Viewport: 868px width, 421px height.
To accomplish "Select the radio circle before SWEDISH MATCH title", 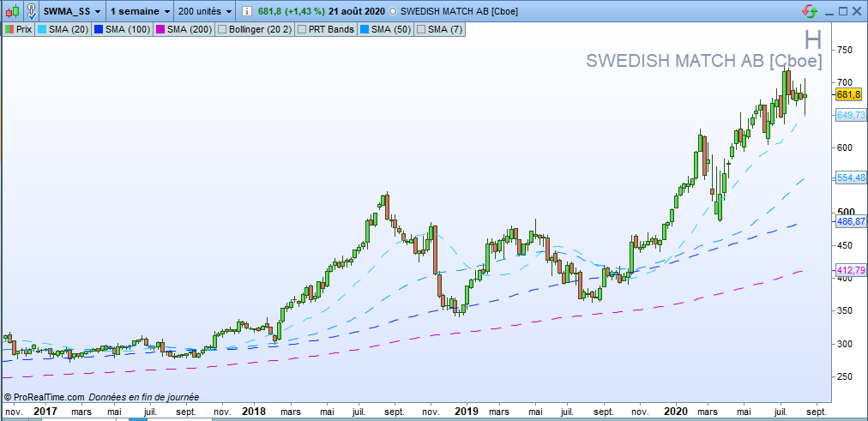I will click(x=393, y=12).
